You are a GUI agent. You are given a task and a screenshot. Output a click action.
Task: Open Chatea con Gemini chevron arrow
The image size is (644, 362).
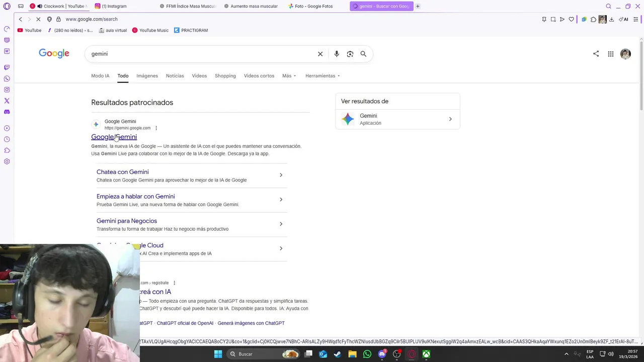click(281, 175)
